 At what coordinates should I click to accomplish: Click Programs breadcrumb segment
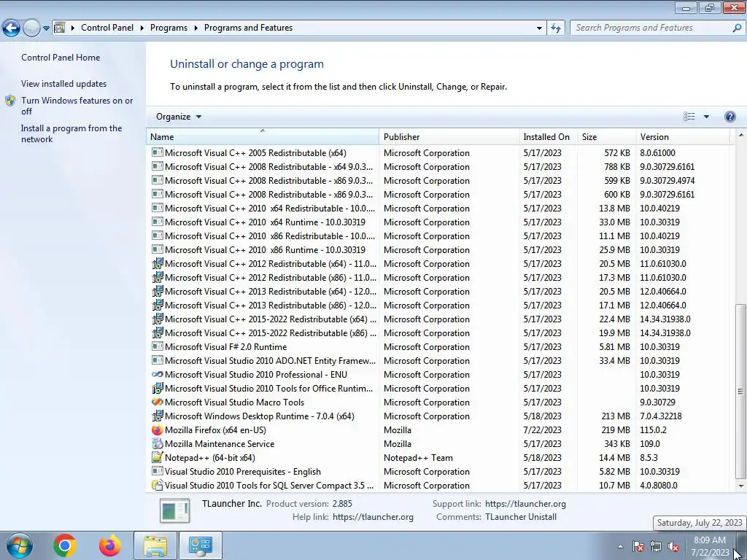coord(169,28)
